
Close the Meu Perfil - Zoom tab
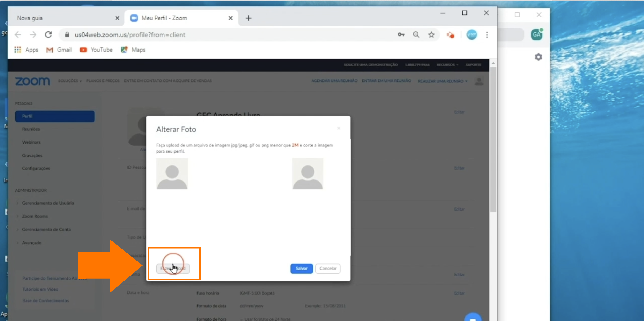(231, 18)
